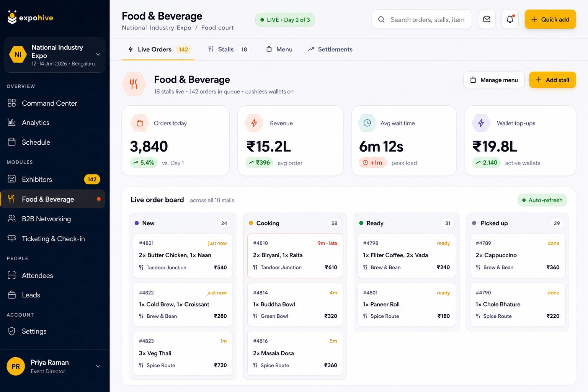588x392 pixels.
Task: Click the Live Orders 142 badge
Action: (183, 49)
